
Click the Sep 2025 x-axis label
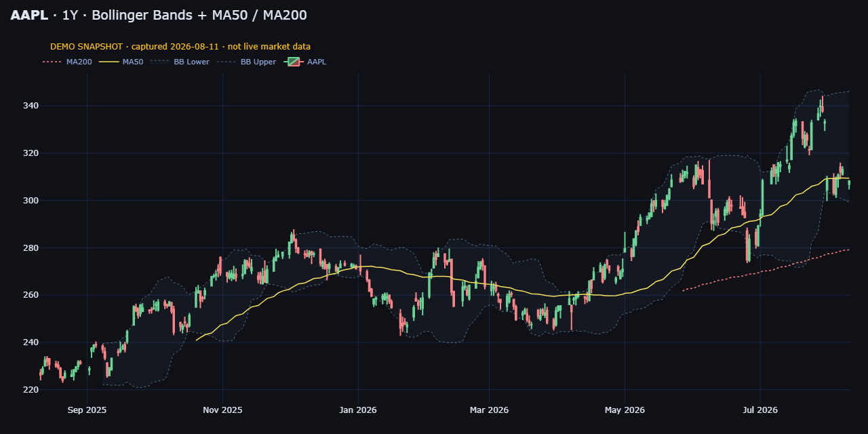[x=87, y=410]
